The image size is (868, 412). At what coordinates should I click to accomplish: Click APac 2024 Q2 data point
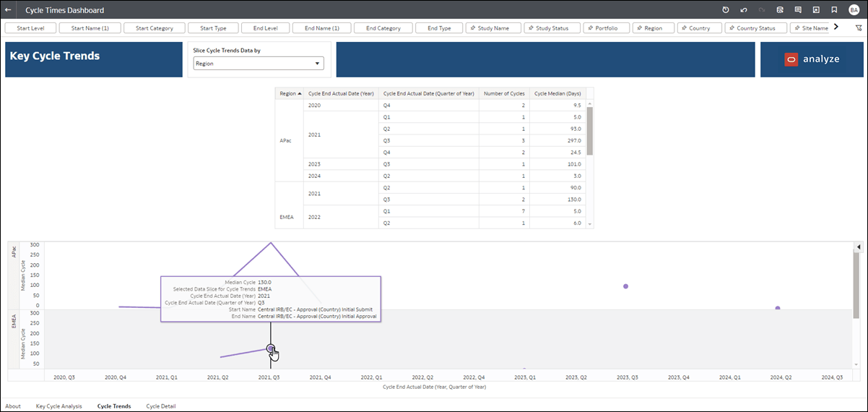click(777, 308)
